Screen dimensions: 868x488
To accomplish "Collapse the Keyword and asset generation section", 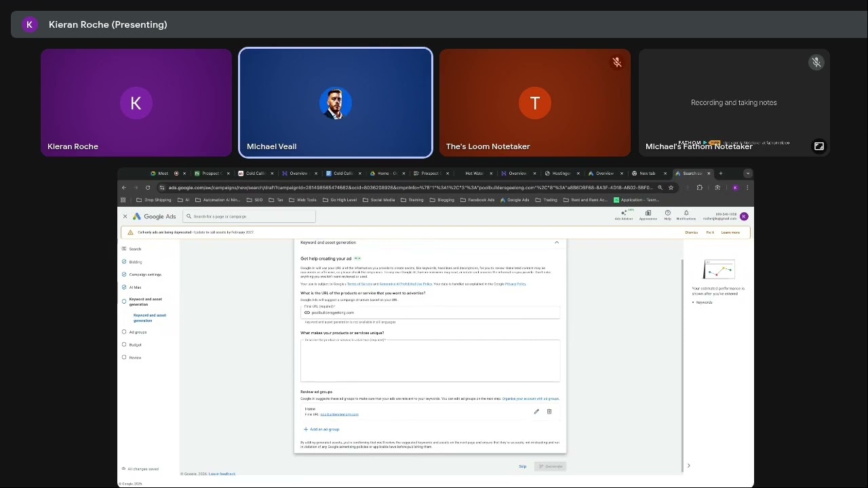I will coord(557,243).
